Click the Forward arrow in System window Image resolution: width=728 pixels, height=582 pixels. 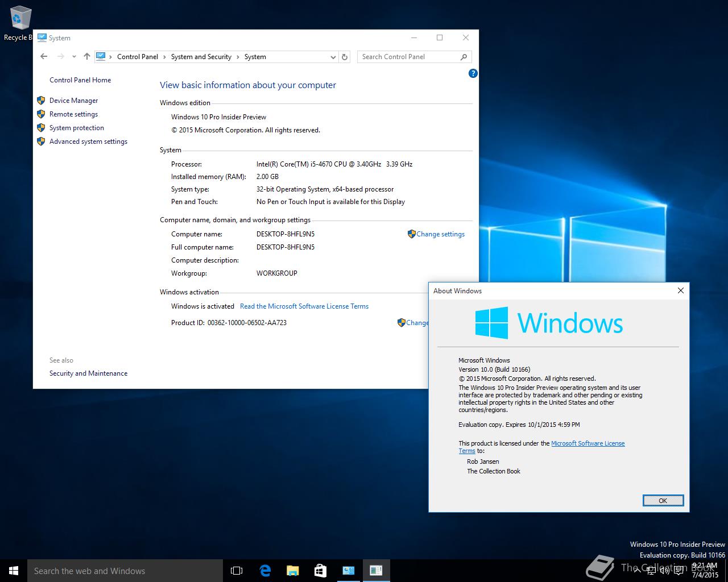60,56
